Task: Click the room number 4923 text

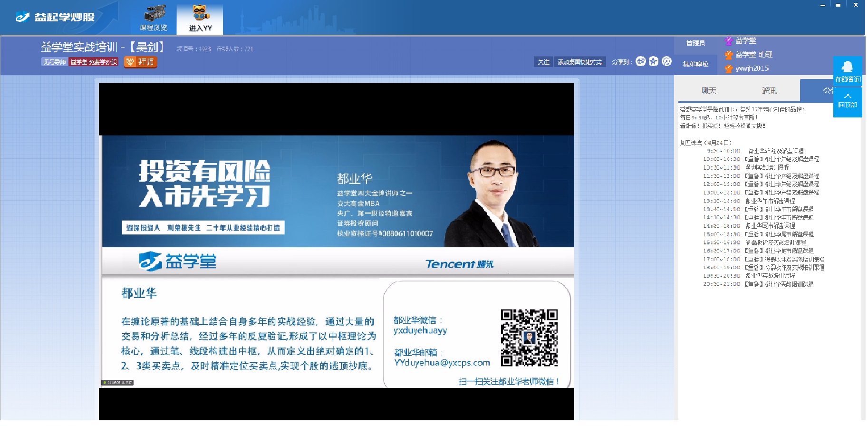Action: (194, 49)
